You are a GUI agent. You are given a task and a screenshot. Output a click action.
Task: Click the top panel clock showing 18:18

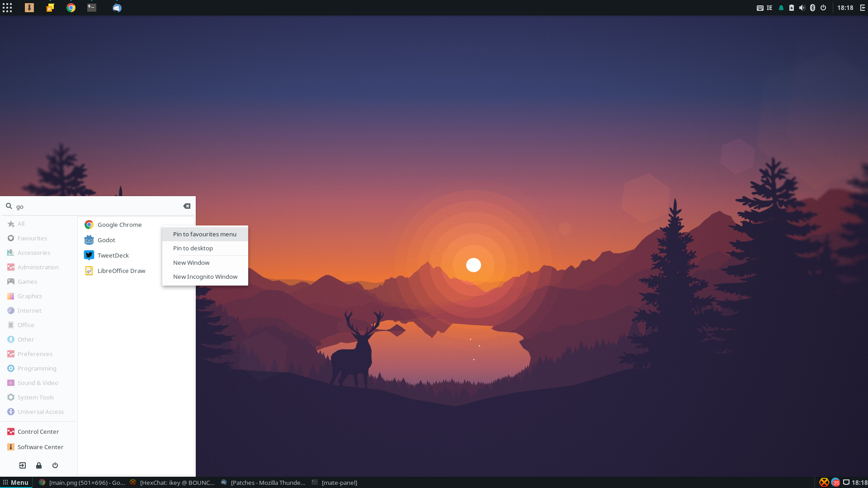(845, 8)
